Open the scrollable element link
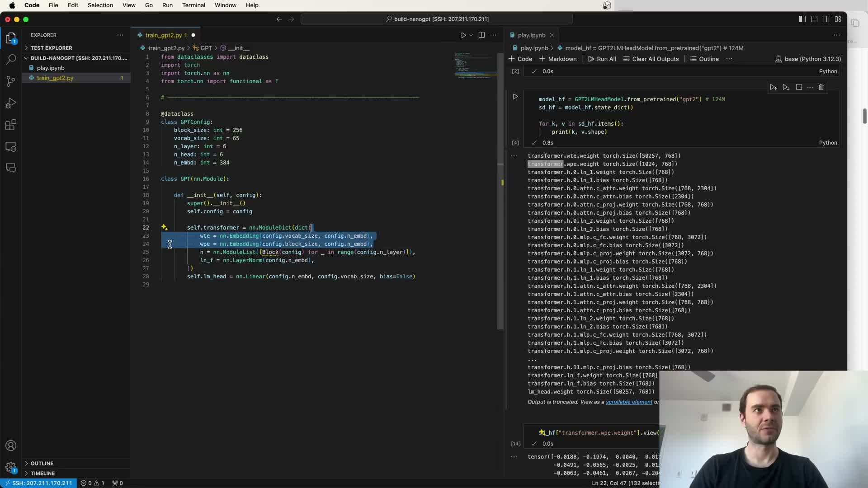 pyautogui.click(x=629, y=402)
